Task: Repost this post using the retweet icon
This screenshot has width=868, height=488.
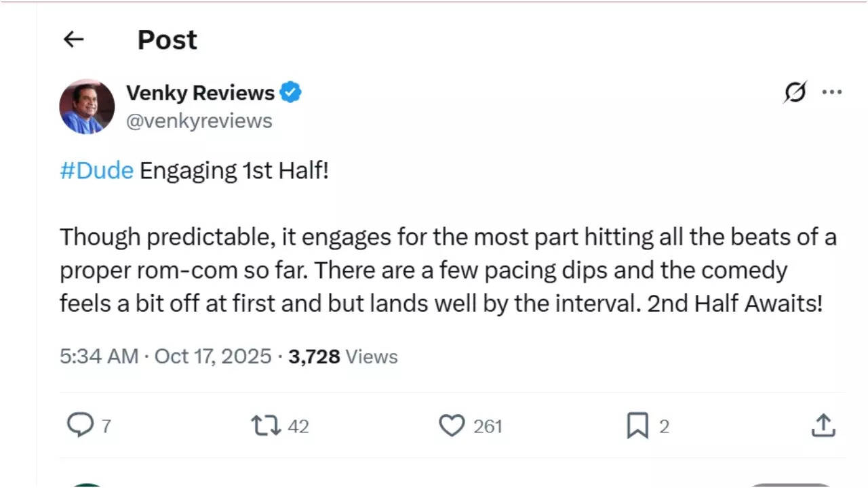Action: click(266, 426)
